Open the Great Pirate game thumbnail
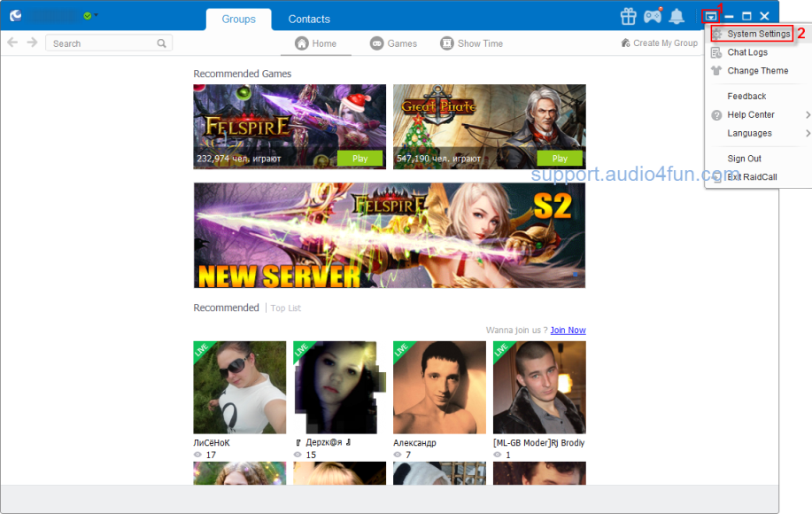Screen dimensions: 812x514 click(490, 127)
